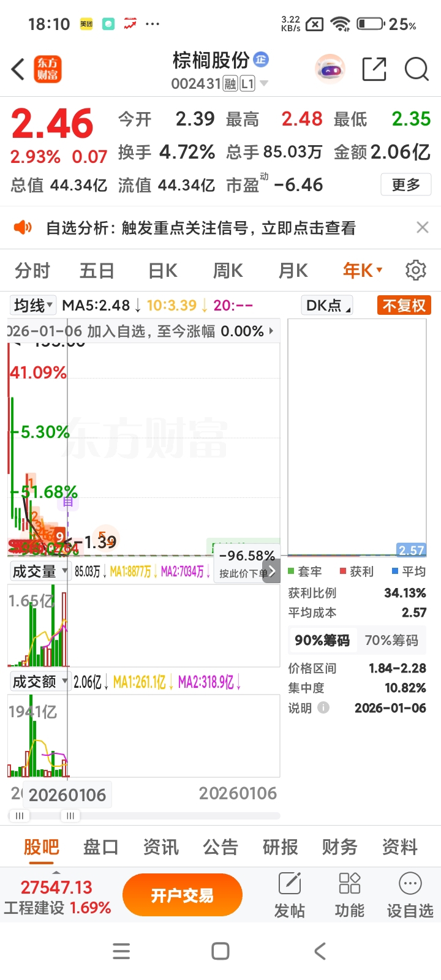Tap the green 套牢 legend

(305, 571)
